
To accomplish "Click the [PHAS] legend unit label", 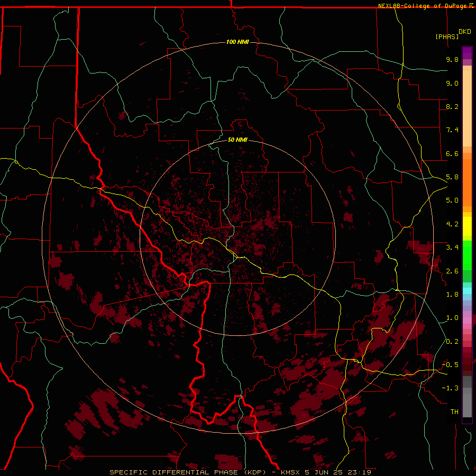I will (x=447, y=36).
